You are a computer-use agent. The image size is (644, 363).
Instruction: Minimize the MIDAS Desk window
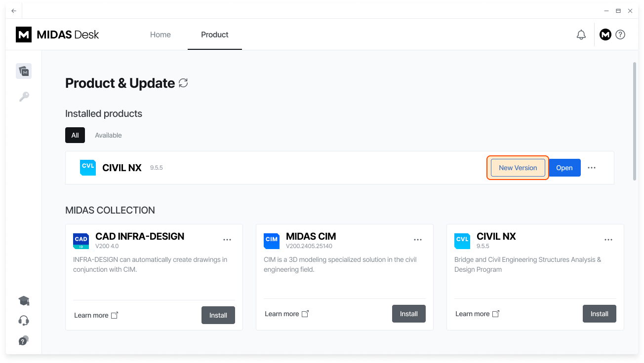pyautogui.click(x=606, y=11)
